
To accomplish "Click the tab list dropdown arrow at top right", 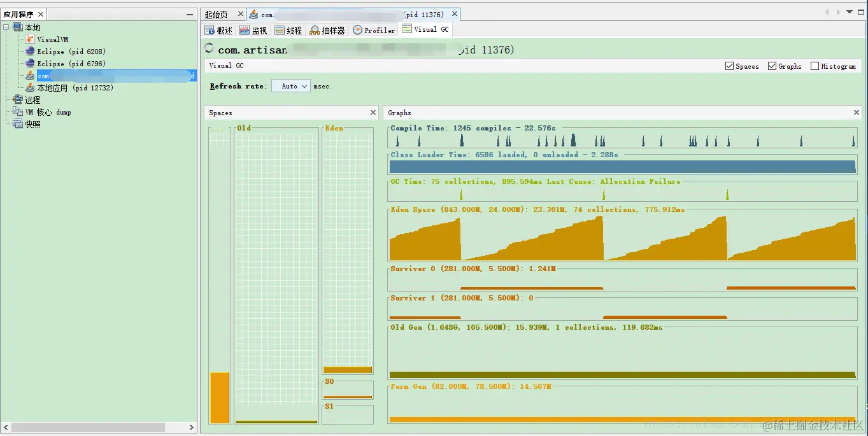I will [x=849, y=12].
